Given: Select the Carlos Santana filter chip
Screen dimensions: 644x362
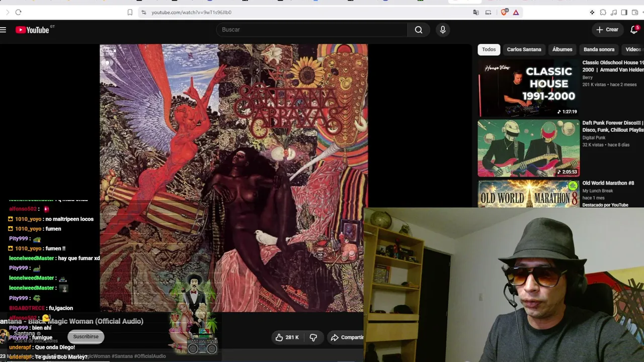Looking at the screenshot, I should point(524,49).
